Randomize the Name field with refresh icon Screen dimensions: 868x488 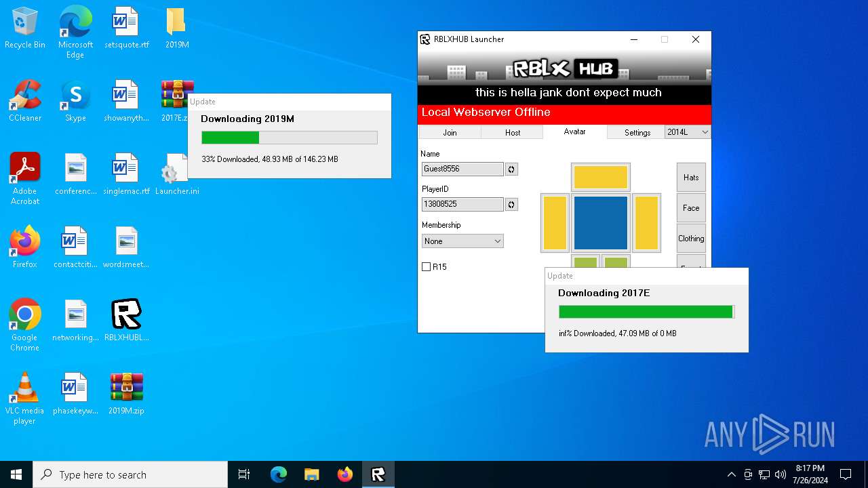pyautogui.click(x=511, y=169)
